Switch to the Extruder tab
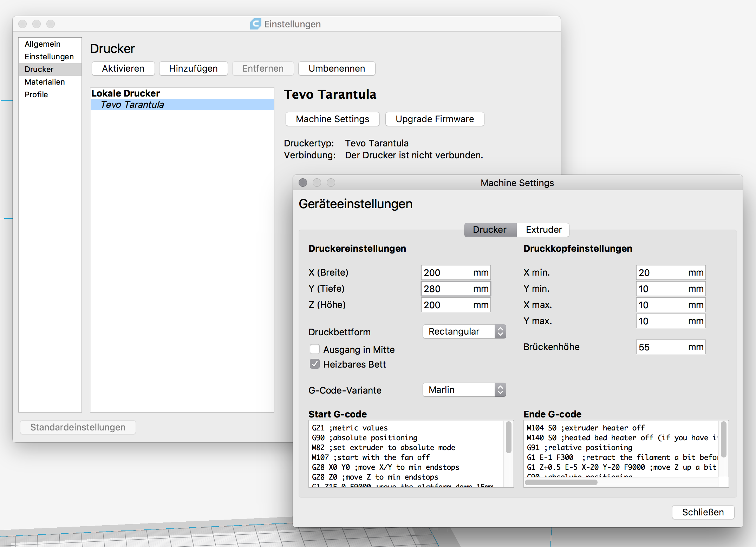Screen dimensions: 756x547 click(x=543, y=230)
